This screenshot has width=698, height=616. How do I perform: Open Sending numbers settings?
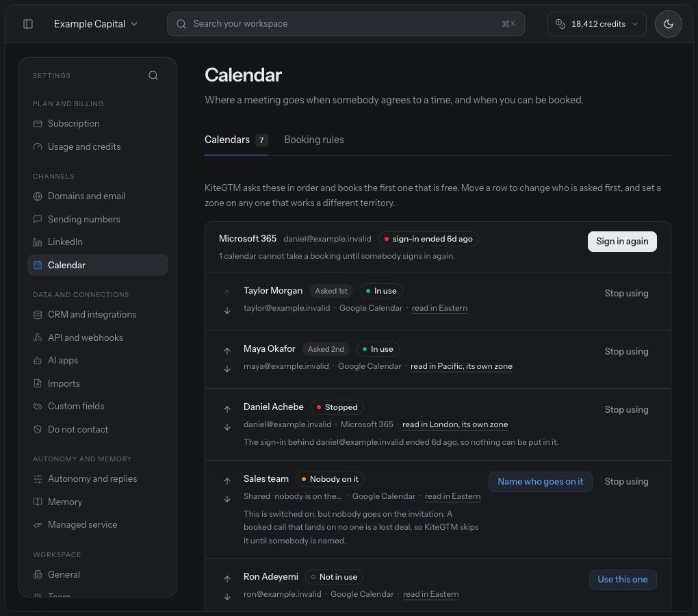click(97, 219)
